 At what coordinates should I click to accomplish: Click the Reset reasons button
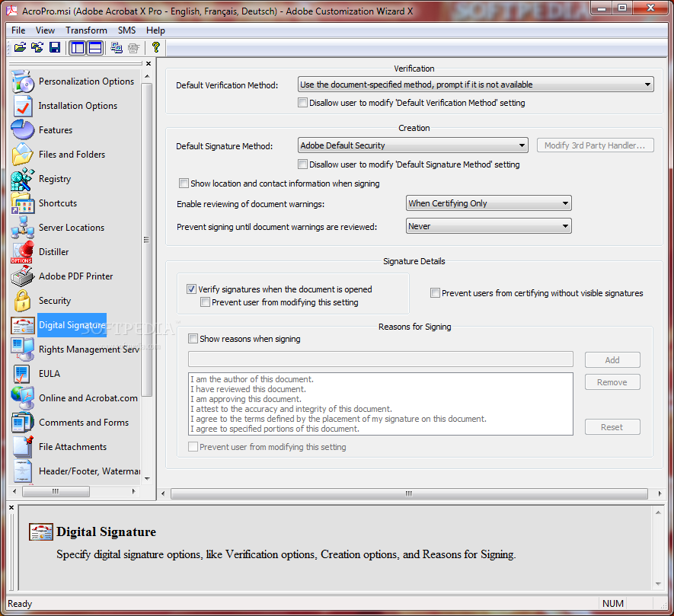pyautogui.click(x=612, y=427)
